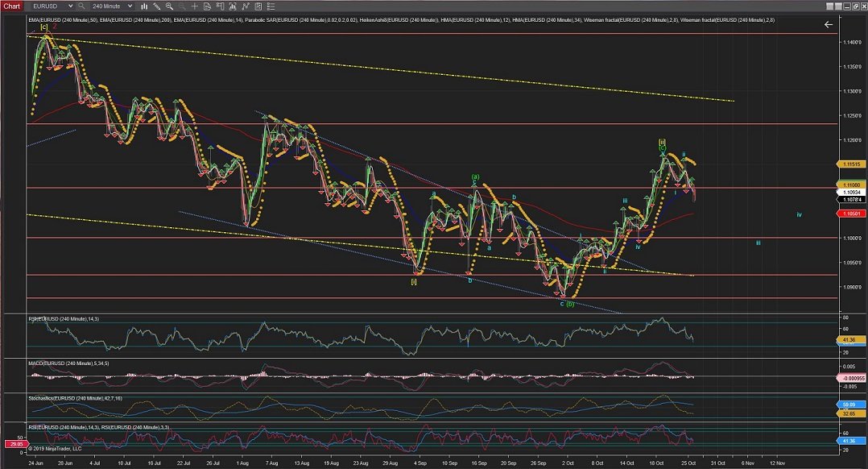Click the instrument search magnifier icon
Viewport: 868px width, 469px height.
coord(81,6)
